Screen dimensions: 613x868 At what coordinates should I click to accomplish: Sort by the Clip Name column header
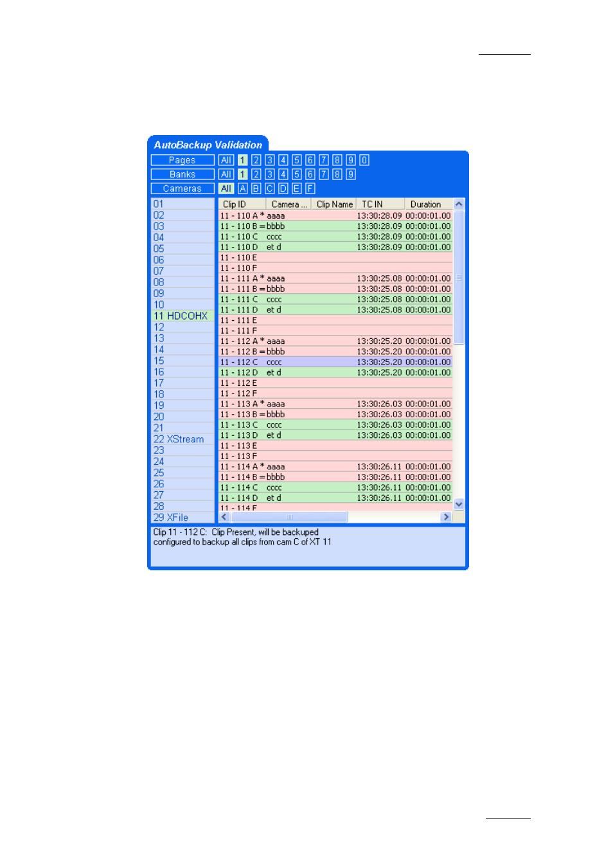coord(334,204)
